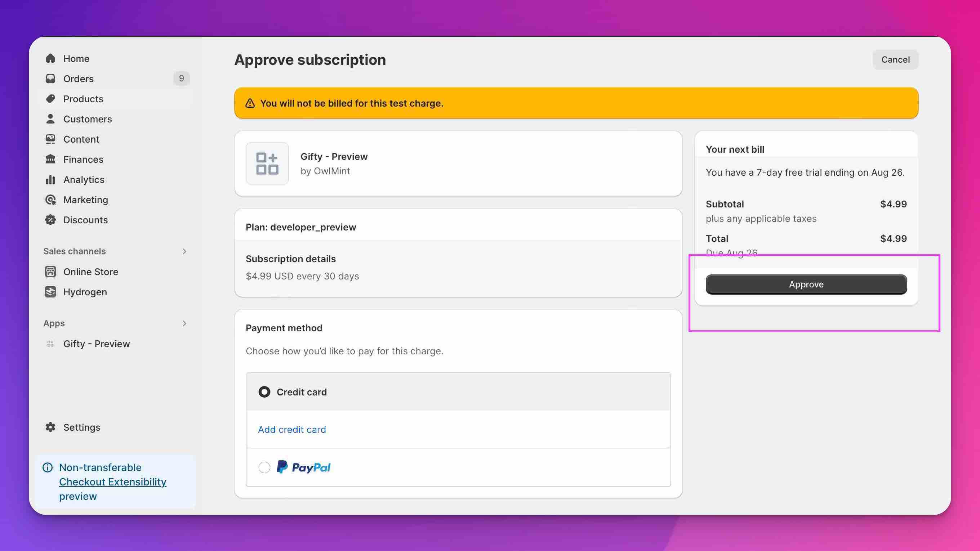The height and width of the screenshot is (551, 980).
Task: Click the $4.99 USD every 30 days text
Action: tap(302, 276)
